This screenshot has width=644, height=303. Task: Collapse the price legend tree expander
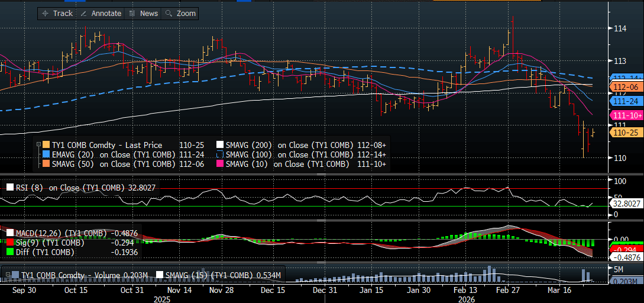(x=38, y=145)
